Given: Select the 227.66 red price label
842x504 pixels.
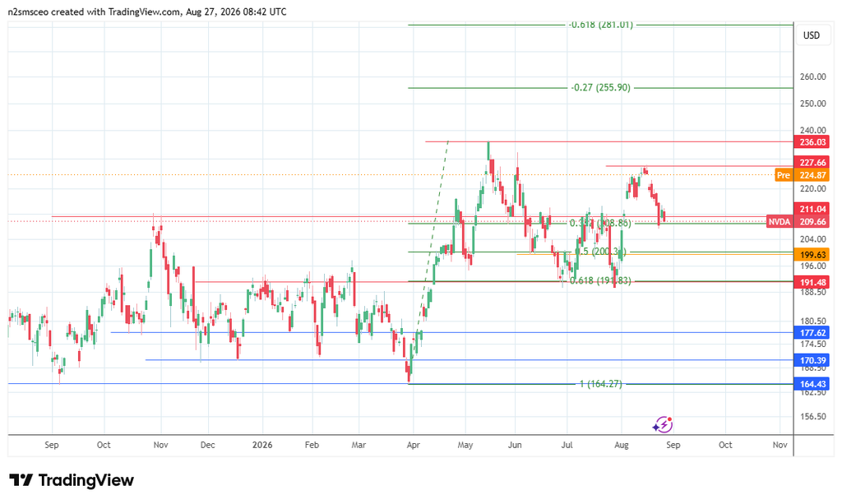Looking at the screenshot, I should (x=812, y=163).
